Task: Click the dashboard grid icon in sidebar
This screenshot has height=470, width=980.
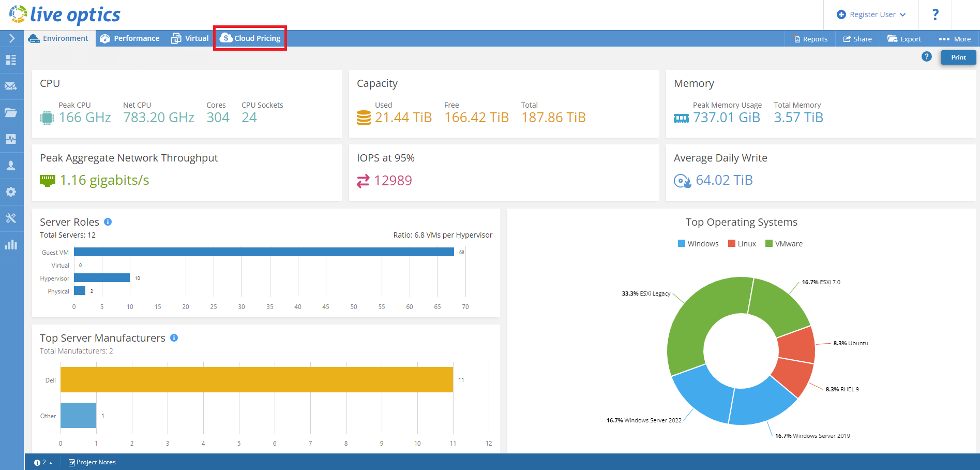Action: tap(11, 60)
